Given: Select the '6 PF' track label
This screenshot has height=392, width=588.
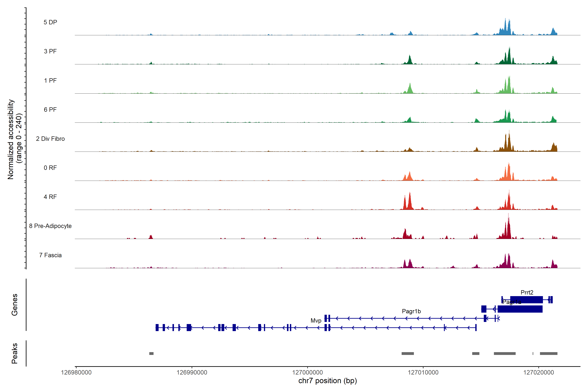Looking at the screenshot, I should point(50,109).
